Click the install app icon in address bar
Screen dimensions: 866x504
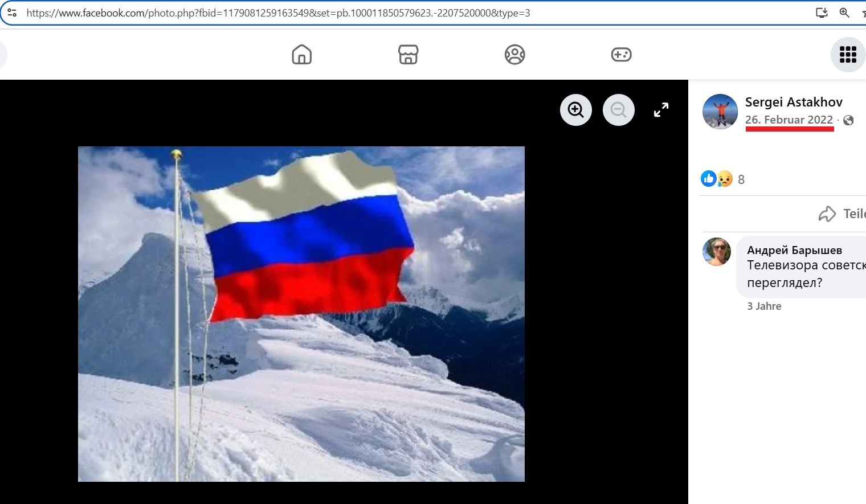(822, 13)
